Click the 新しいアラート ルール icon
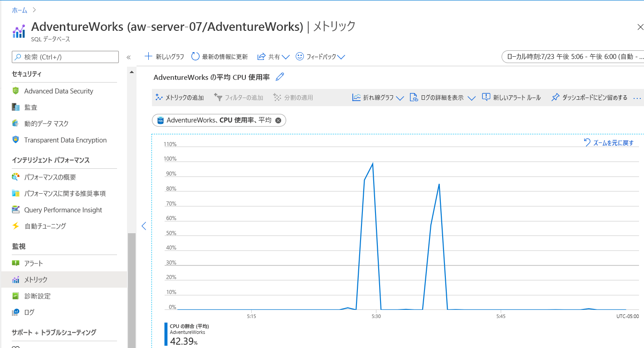The width and height of the screenshot is (644, 348). (x=486, y=98)
